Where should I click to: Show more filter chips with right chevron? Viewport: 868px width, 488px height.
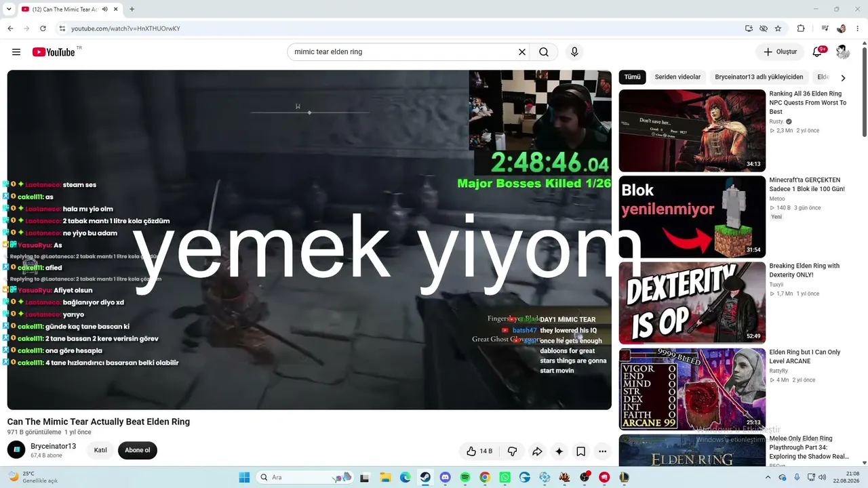pos(843,78)
